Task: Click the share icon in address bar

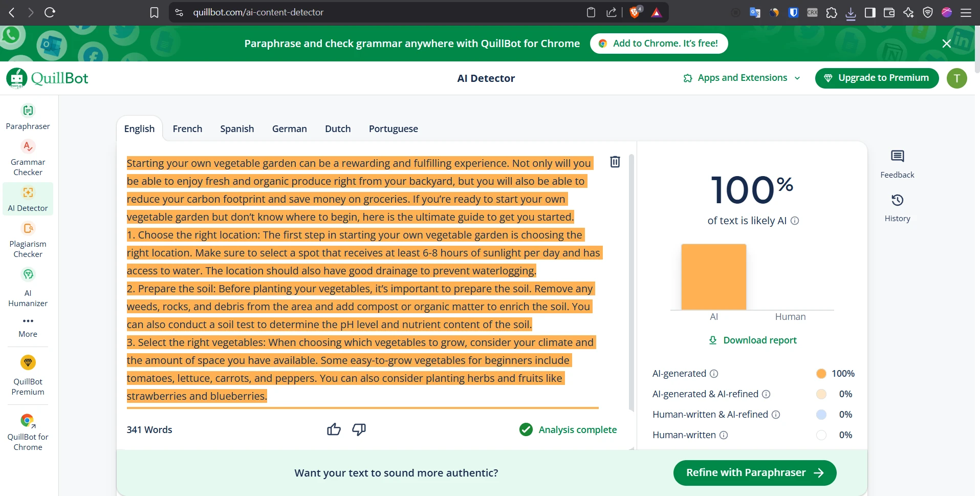Action: click(611, 12)
